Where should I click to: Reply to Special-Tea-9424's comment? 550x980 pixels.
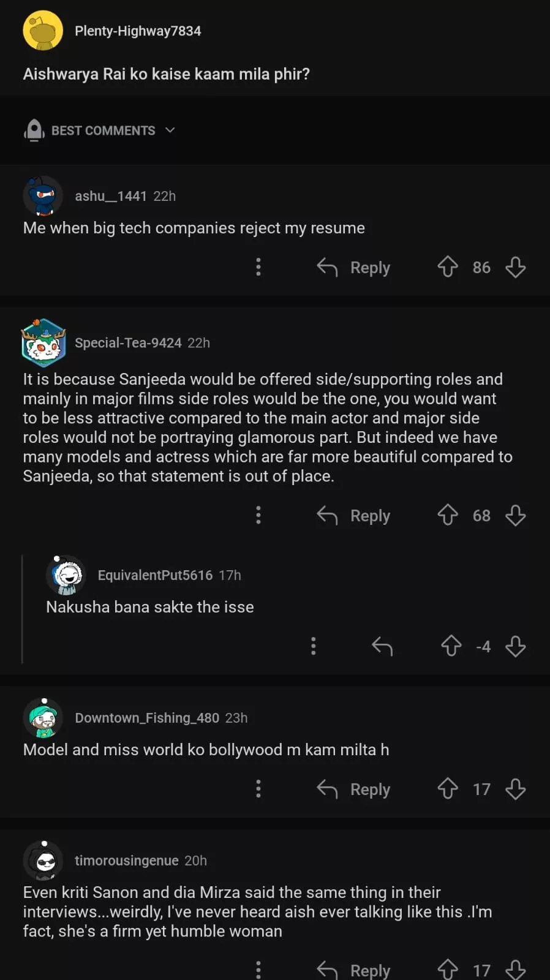354,515
